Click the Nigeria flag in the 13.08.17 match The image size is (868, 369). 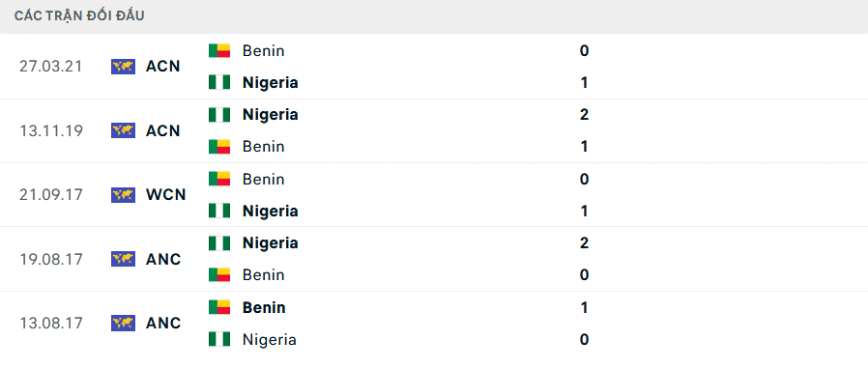click(x=219, y=339)
